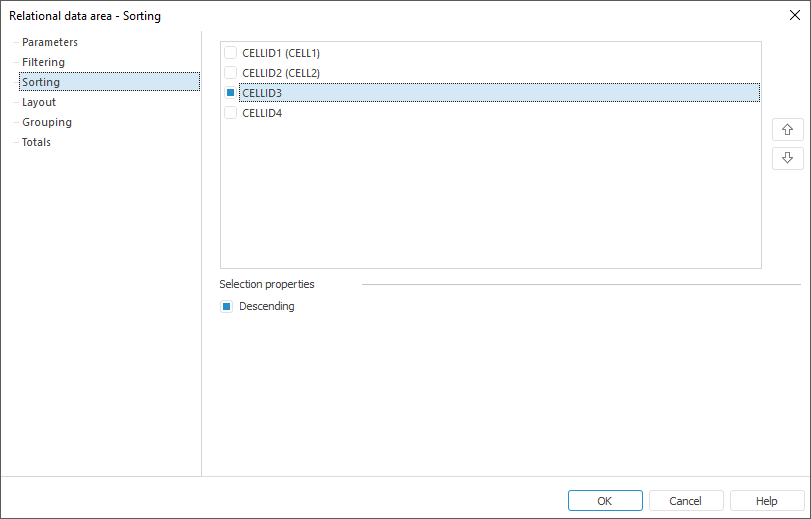Highlight the CELLID1 (CELL1) list item
The height and width of the screenshot is (519, 811).
pyautogui.click(x=281, y=53)
